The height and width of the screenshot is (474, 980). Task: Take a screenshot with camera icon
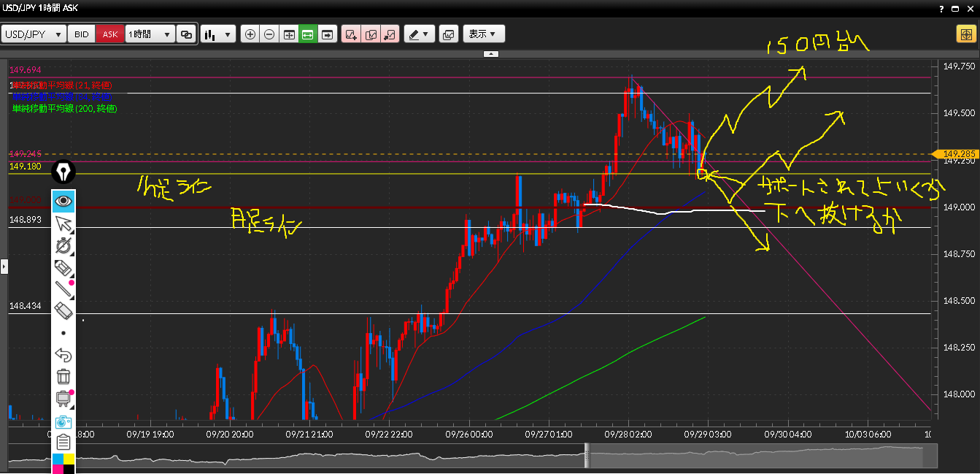pyautogui.click(x=63, y=421)
